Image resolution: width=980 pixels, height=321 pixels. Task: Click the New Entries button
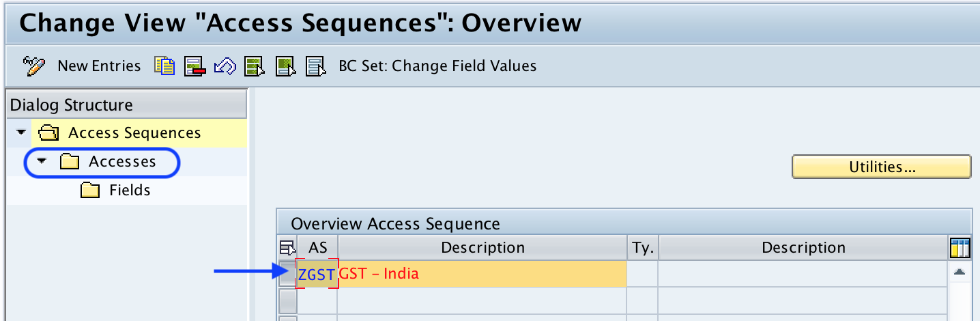click(99, 66)
